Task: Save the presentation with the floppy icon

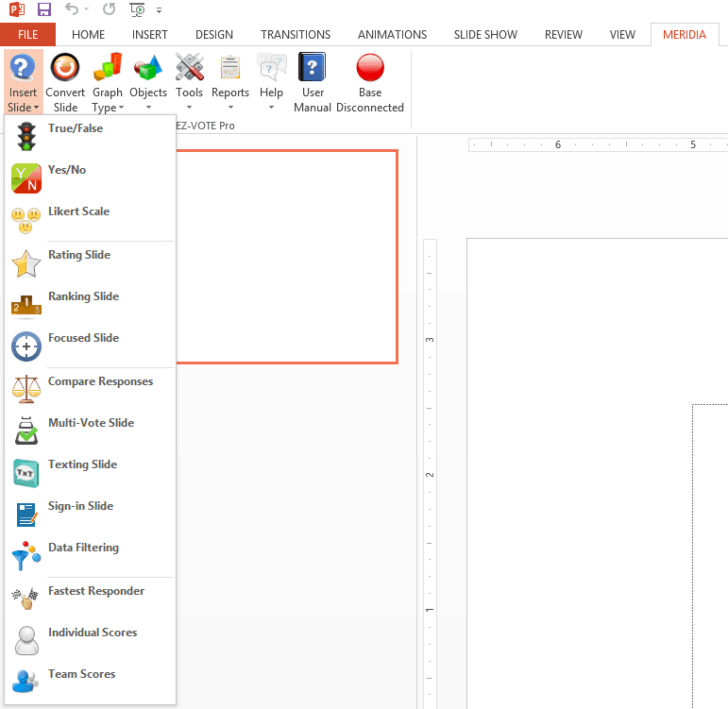Action: coord(44,9)
